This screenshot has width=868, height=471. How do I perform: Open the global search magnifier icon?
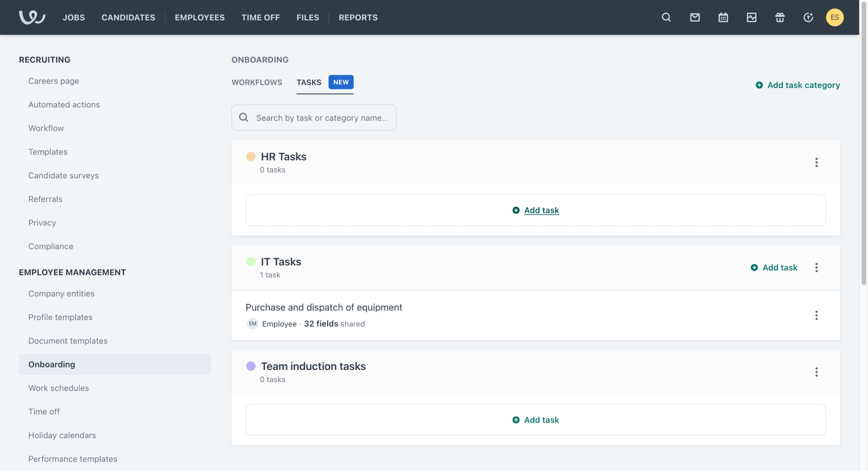pos(666,17)
